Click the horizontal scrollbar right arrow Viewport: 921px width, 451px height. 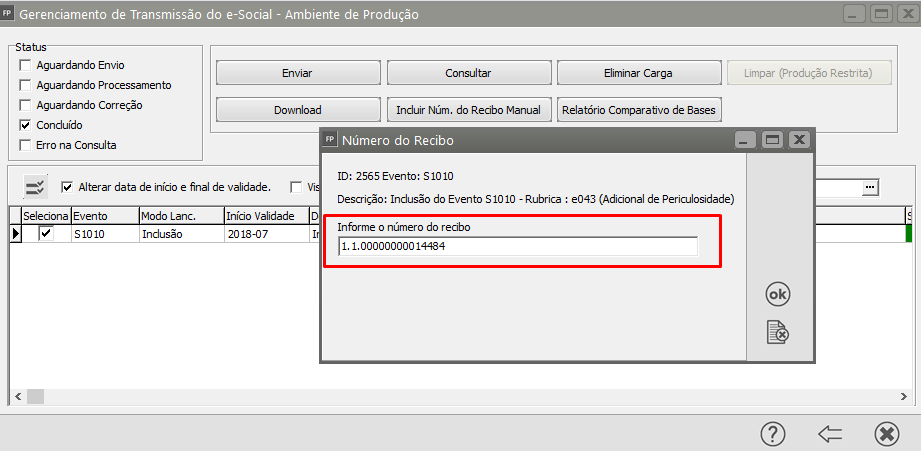click(x=903, y=397)
